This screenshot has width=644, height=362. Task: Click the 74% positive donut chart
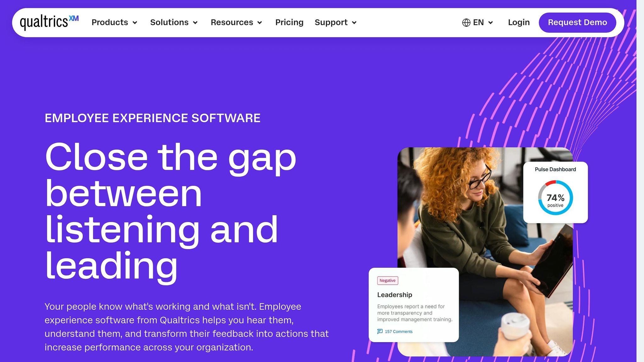(x=555, y=198)
